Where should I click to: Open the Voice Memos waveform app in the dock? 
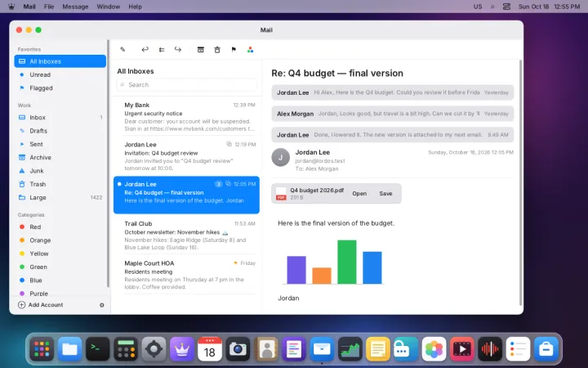tap(490, 349)
